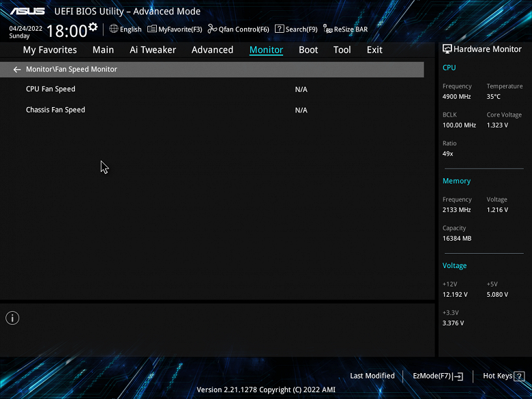Viewport: 532px width, 399px height.
Task: Click the 16384 MB capacity value
Action: coord(457,239)
